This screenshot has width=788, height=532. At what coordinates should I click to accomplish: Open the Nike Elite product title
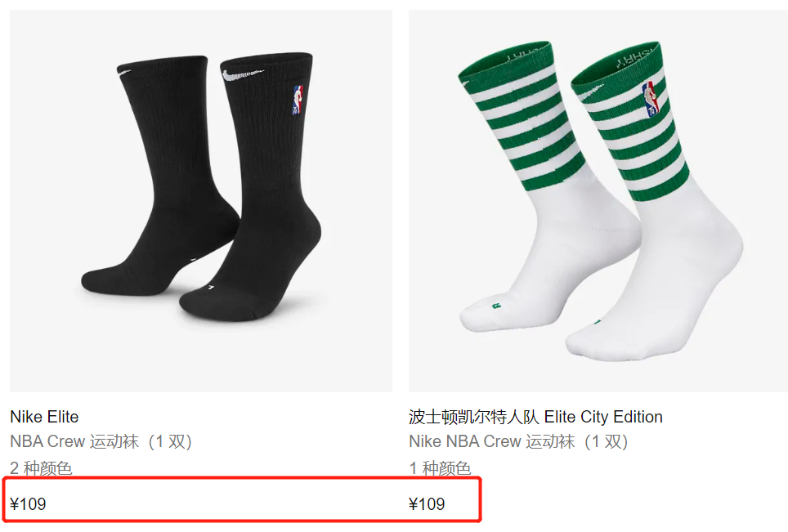tap(44, 417)
